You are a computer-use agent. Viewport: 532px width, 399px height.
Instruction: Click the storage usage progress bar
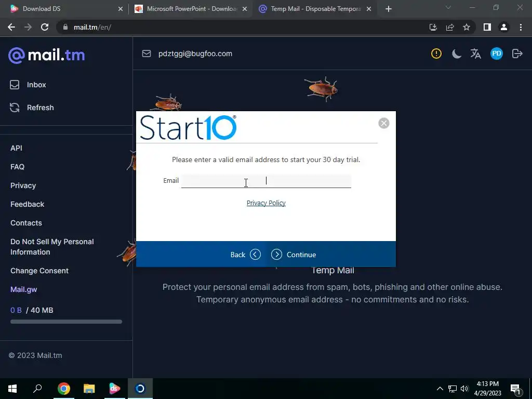66,322
